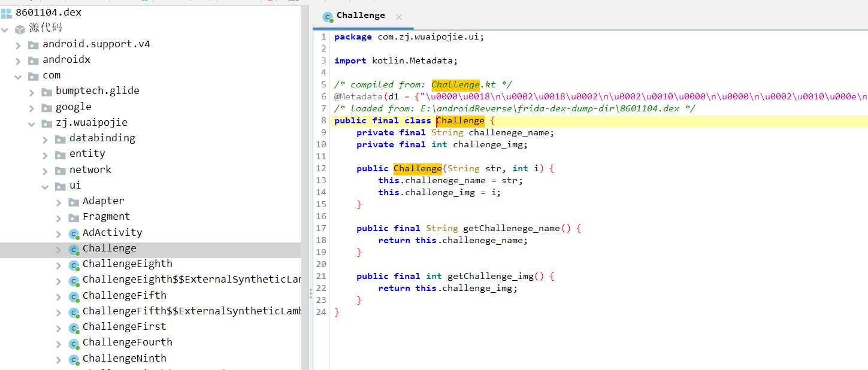Image resolution: width=868 pixels, height=370 pixels.
Task: Click the Challenge class icon in tree
Action: point(74,249)
